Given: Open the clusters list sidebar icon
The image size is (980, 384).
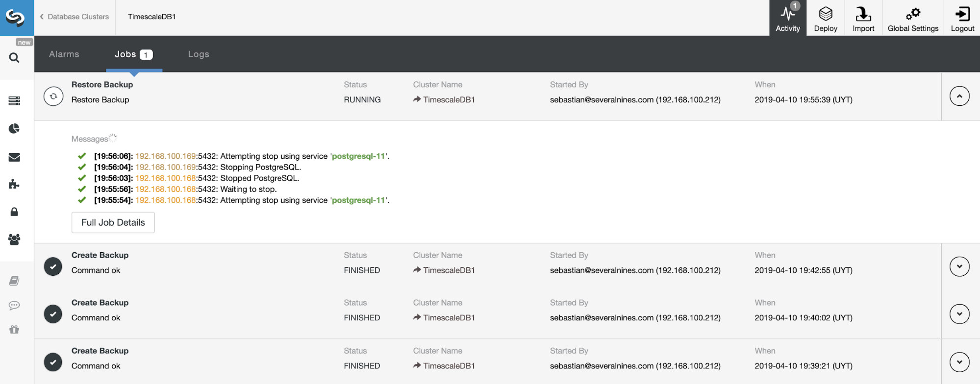Looking at the screenshot, I should tap(14, 101).
